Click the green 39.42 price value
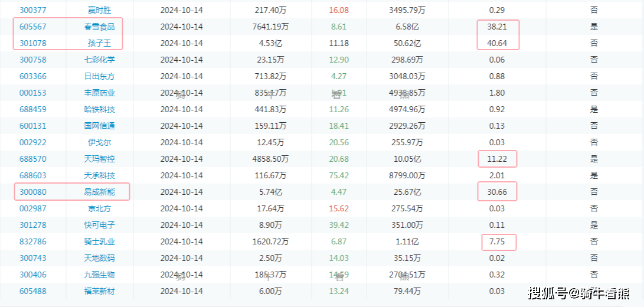 tap(339, 225)
